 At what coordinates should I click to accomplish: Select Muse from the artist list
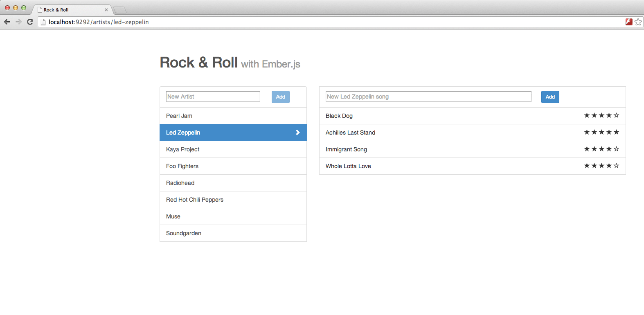tap(233, 216)
